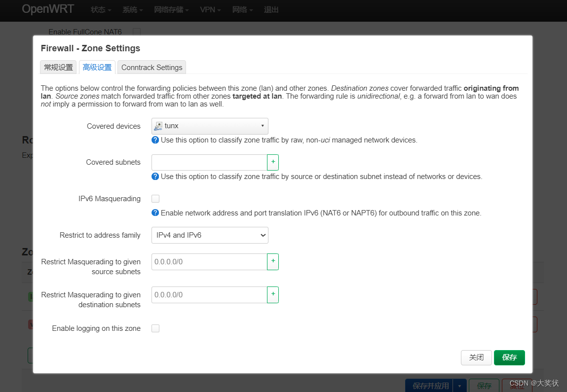Expand Restrict to address family selector
This screenshot has width=567, height=392.
(210, 235)
